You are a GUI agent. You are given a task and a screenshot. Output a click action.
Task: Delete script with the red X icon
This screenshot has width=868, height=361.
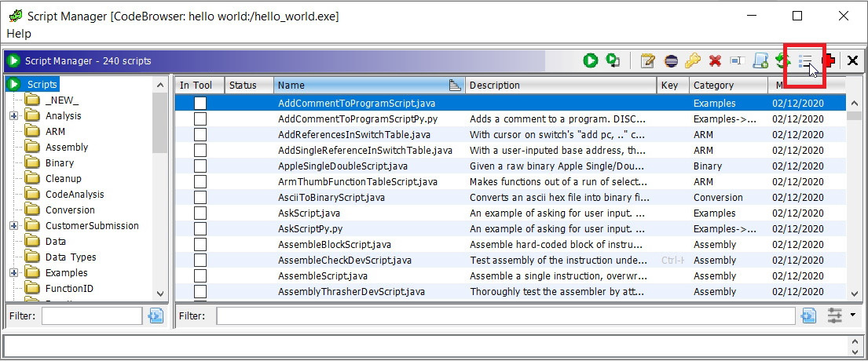click(x=715, y=60)
